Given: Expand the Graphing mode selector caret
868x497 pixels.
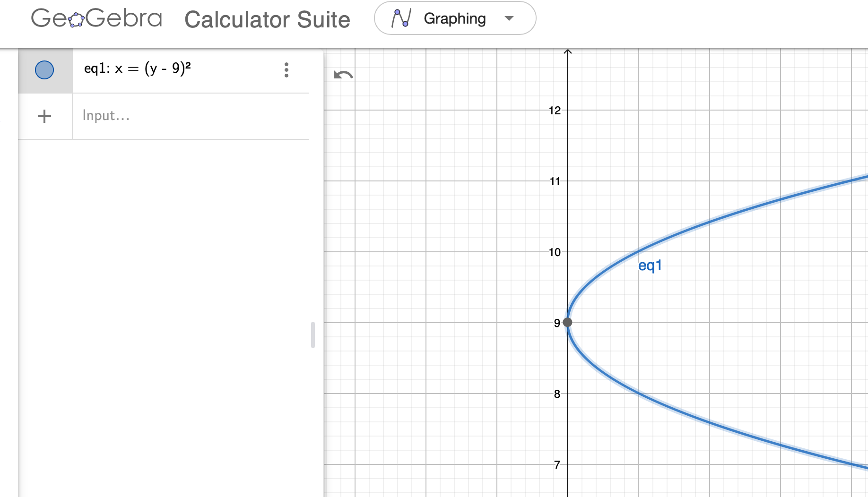Looking at the screenshot, I should point(509,18).
